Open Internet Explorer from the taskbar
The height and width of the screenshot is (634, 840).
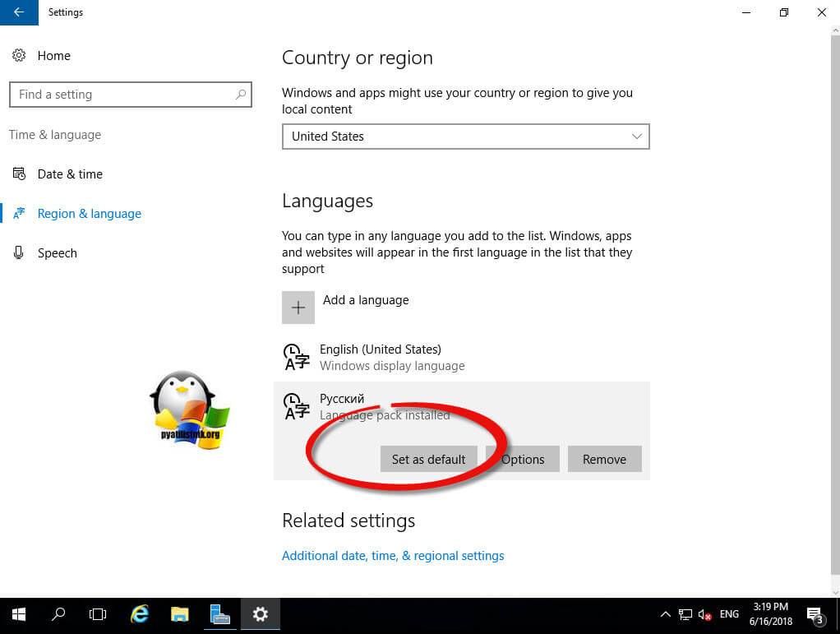140,614
